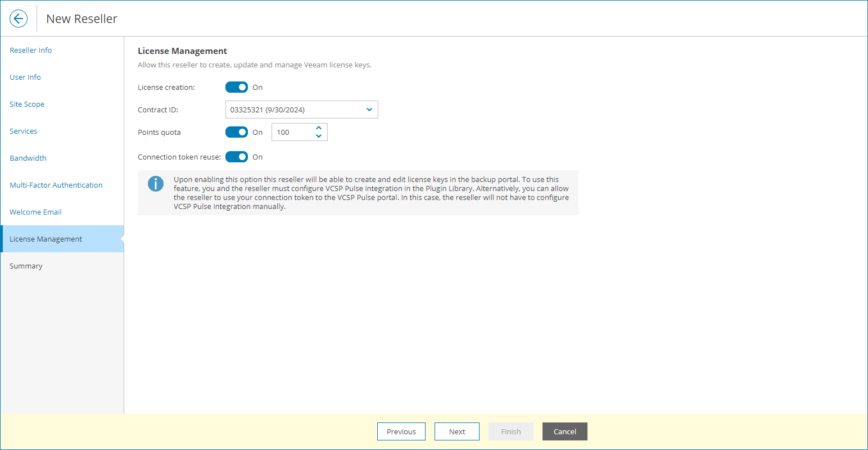Jump to the Summary step

[x=26, y=266]
